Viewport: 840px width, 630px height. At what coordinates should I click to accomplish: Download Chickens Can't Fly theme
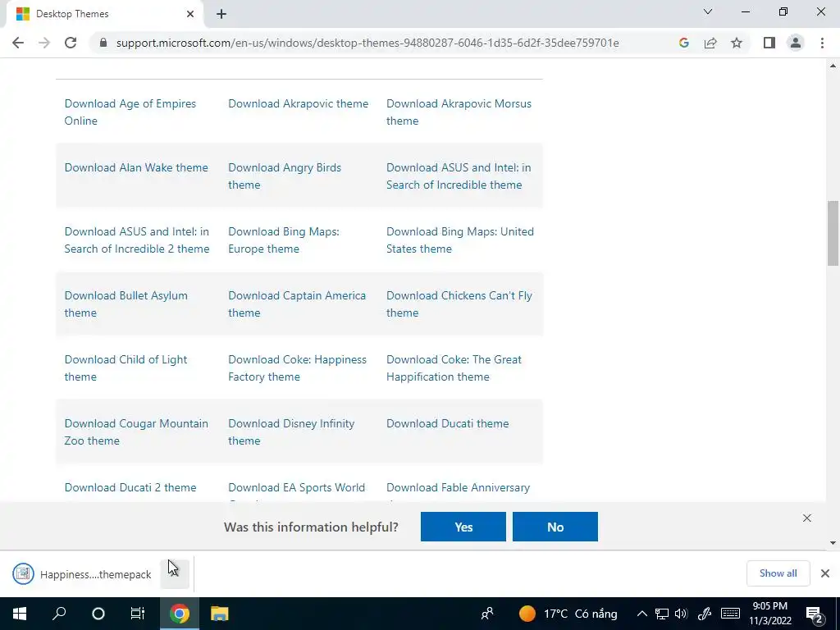[459, 304]
